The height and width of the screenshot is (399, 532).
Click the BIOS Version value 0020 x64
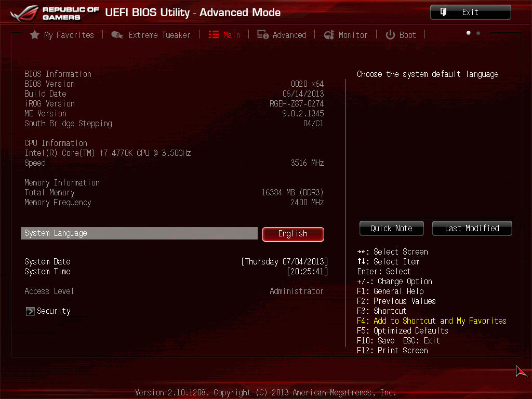(x=307, y=84)
